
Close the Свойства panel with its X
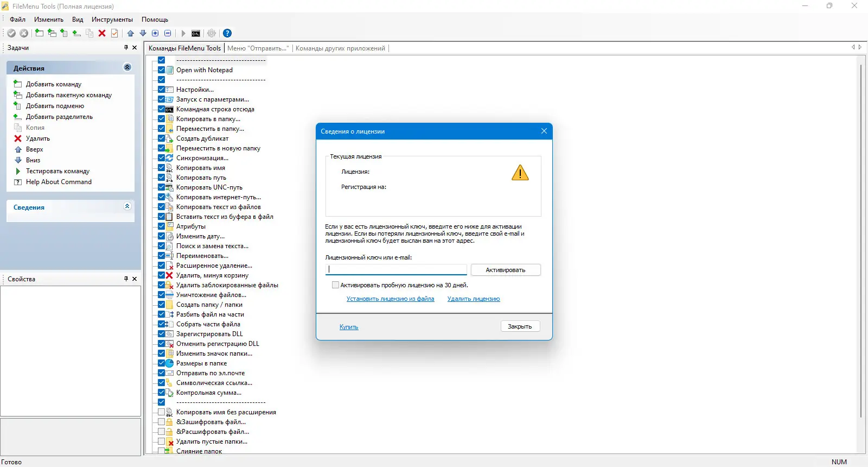135,279
